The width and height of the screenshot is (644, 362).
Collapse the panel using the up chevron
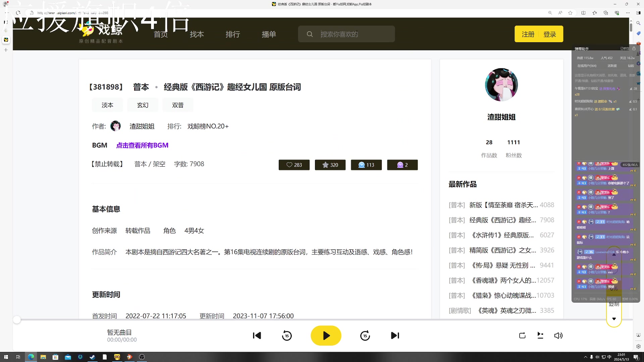point(614,254)
